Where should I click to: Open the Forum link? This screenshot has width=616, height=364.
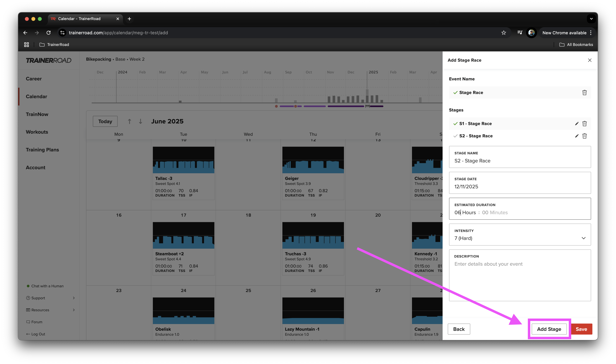[34, 322]
